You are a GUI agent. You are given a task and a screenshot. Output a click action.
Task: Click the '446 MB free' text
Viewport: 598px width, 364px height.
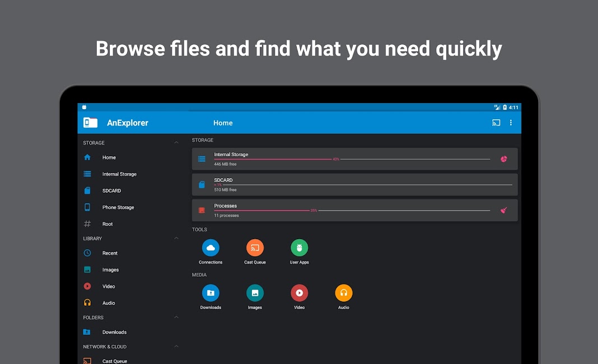(225, 164)
